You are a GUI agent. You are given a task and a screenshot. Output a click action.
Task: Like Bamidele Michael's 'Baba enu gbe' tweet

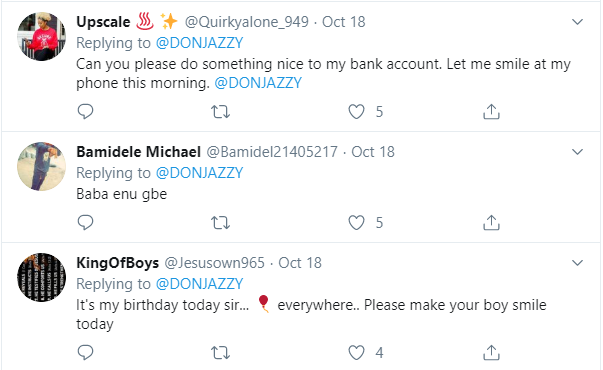pos(356,223)
